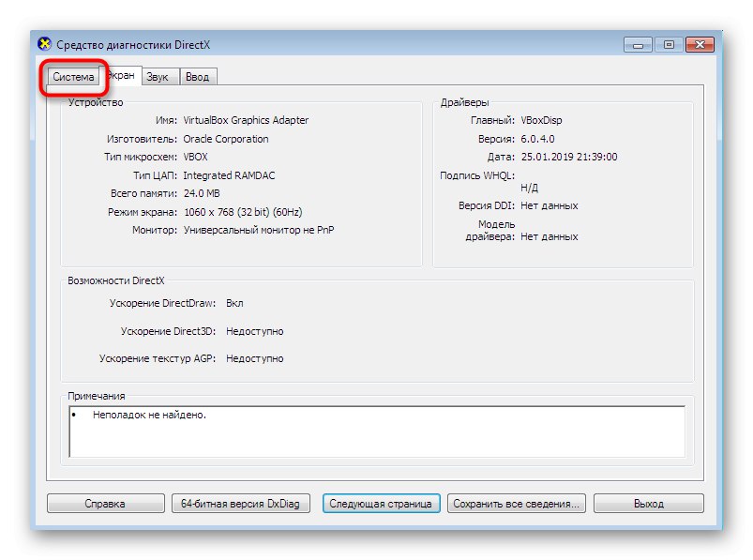Viewport: 753px width, 560px height.
Task: Click inside the Примечания notes box
Action: 378,431
